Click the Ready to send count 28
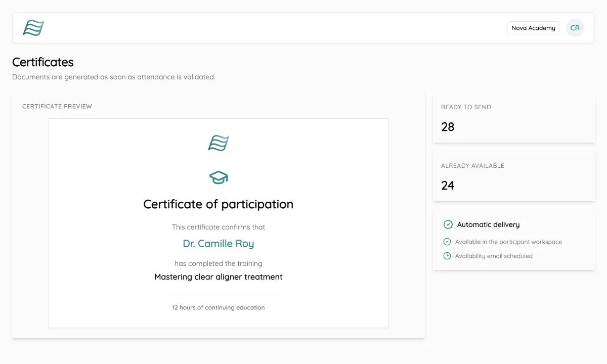This screenshot has height=364, width=607. 448,127
